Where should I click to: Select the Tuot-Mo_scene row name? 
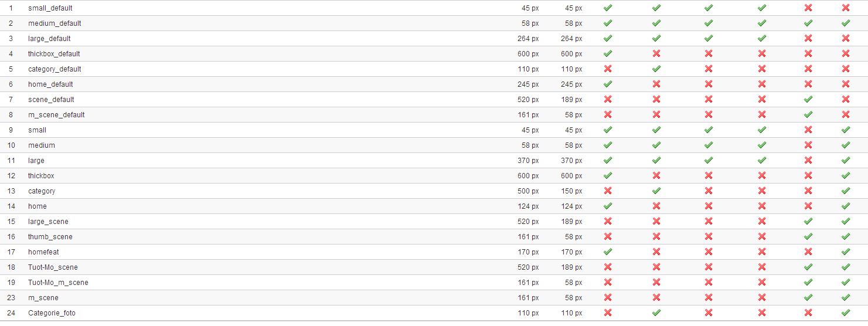(x=53, y=267)
